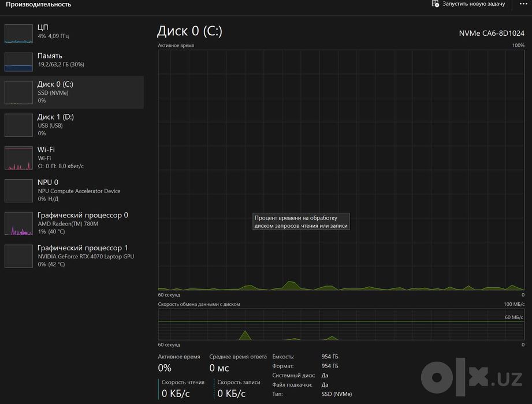Screen dimensions: 532x404
Task: Click the Тип SSD (NVMe) value
Action: (337, 394)
